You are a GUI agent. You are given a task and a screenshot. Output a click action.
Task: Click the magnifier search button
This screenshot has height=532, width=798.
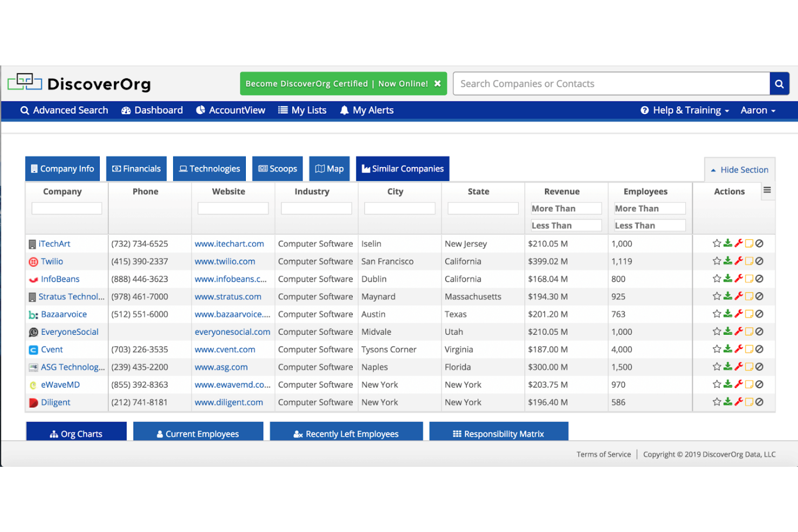pyautogui.click(x=779, y=84)
